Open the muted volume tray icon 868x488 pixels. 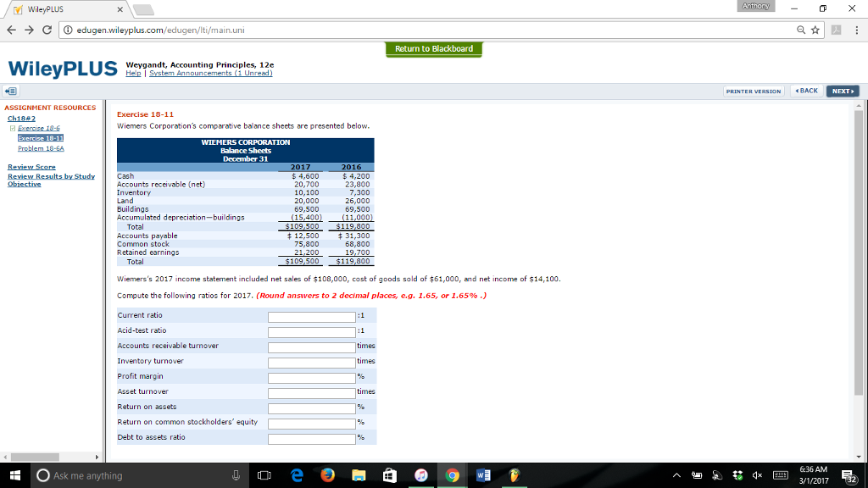[x=757, y=475]
